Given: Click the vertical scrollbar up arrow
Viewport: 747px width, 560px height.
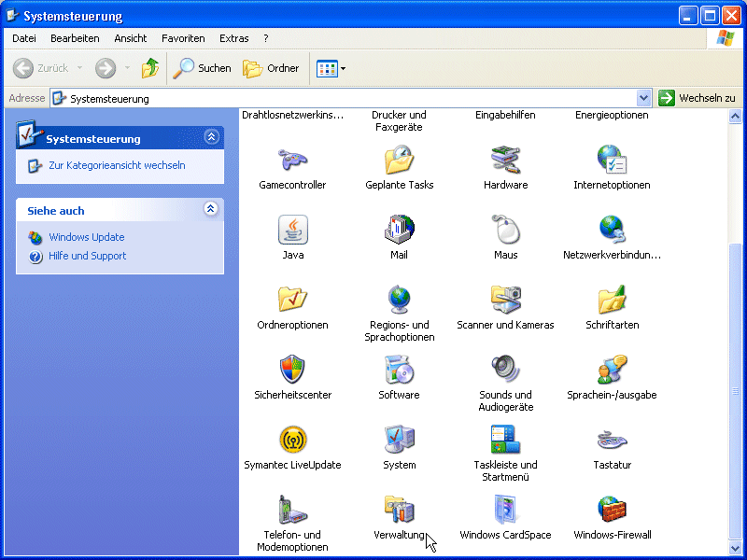Looking at the screenshot, I should coord(735,117).
